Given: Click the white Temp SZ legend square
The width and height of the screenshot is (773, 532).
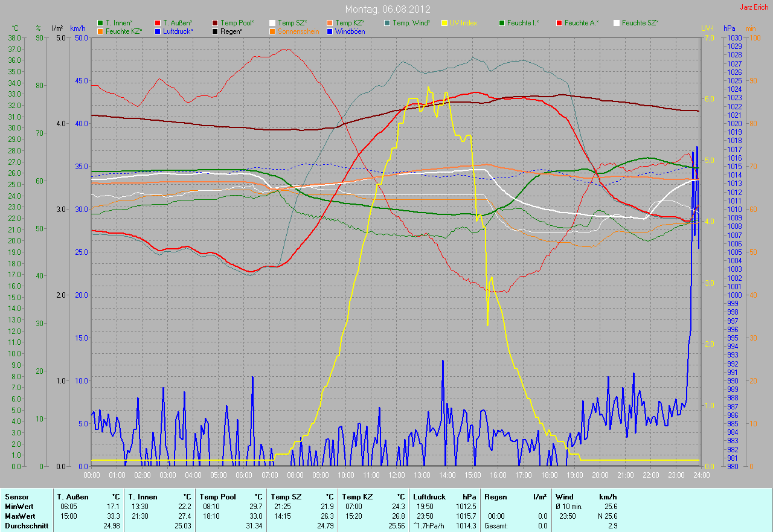Looking at the screenshot, I should [272, 23].
